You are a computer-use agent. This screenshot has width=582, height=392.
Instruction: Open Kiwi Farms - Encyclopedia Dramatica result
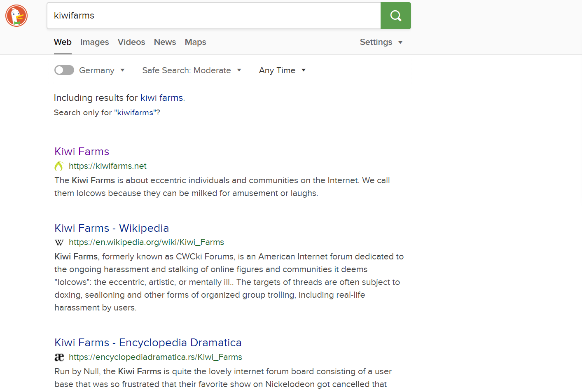[x=148, y=343]
